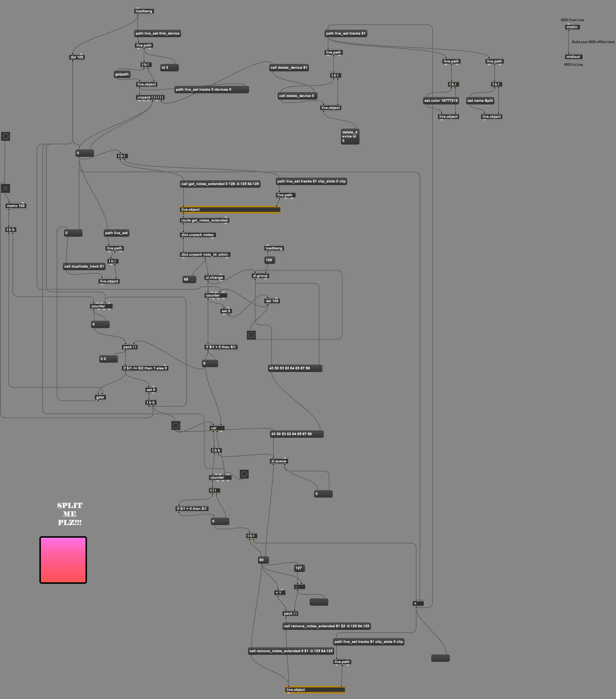Select the metro 100 object
The image size is (616, 699).
(16, 206)
